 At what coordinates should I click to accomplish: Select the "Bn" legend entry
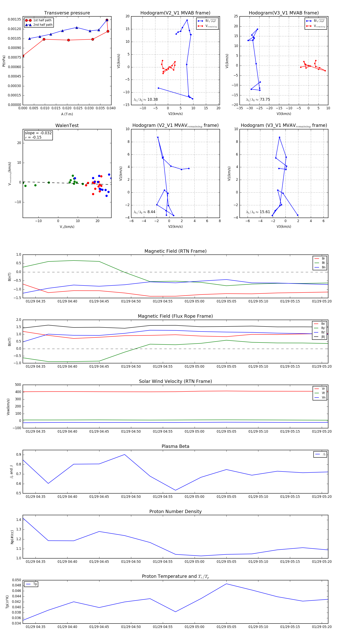coord(320,267)
